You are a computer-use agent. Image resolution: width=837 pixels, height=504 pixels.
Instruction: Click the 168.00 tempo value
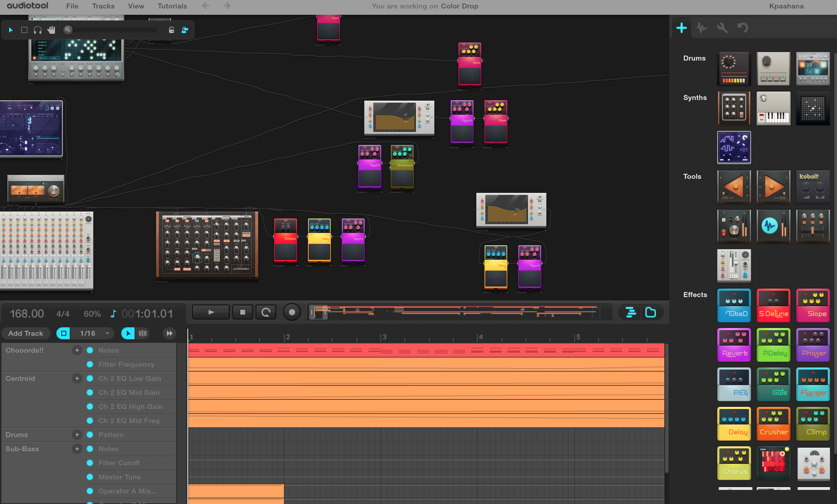tap(27, 314)
